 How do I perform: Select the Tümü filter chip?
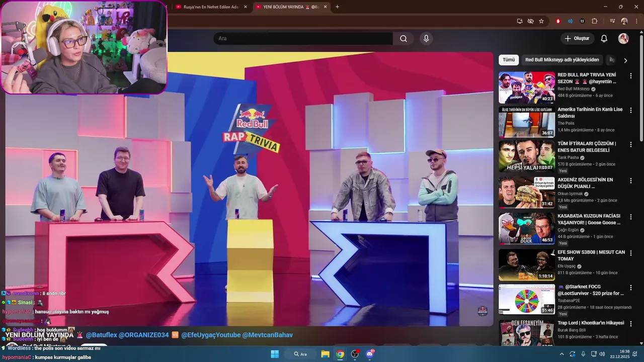tap(509, 60)
